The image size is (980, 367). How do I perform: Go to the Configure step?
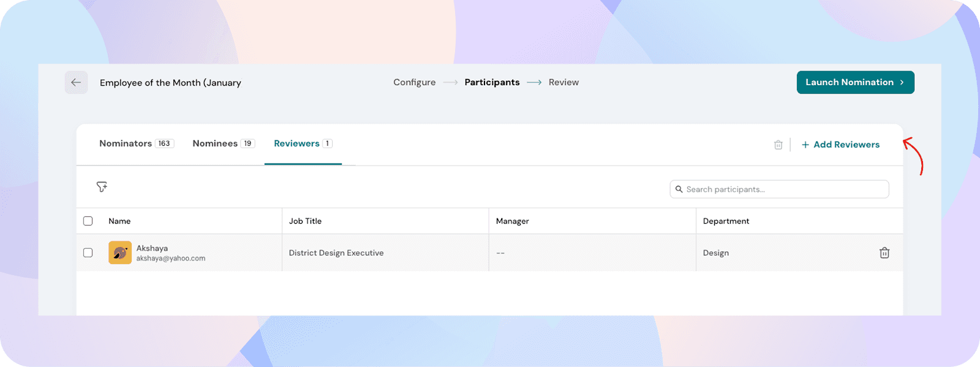pyautogui.click(x=415, y=82)
